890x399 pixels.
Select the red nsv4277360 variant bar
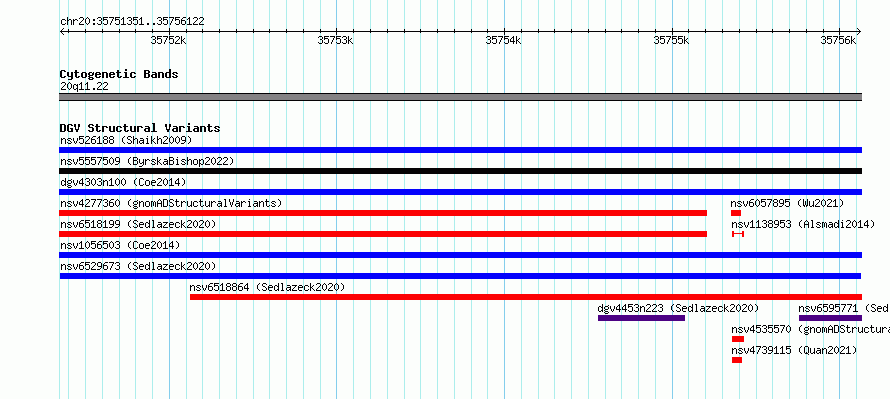pos(383,213)
